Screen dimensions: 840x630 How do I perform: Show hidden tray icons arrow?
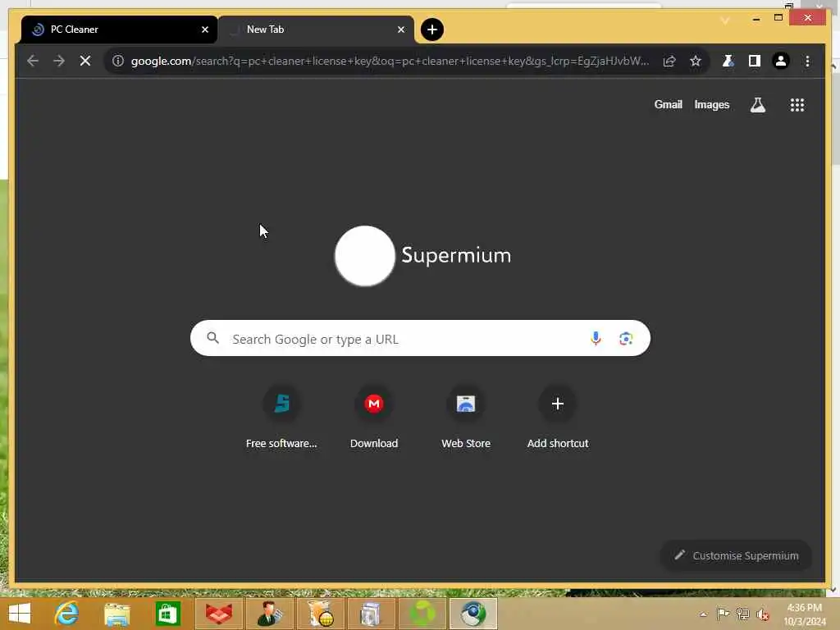point(703,614)
